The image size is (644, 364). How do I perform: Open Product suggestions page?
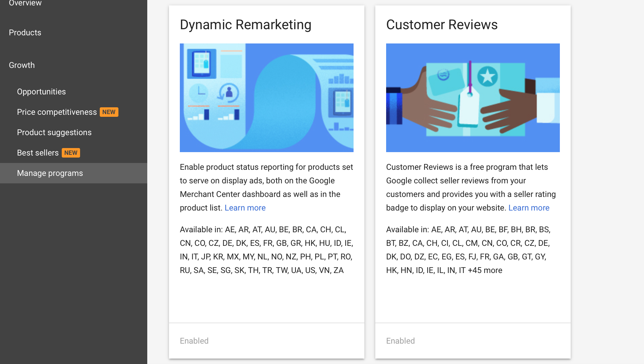click(54, 132)
